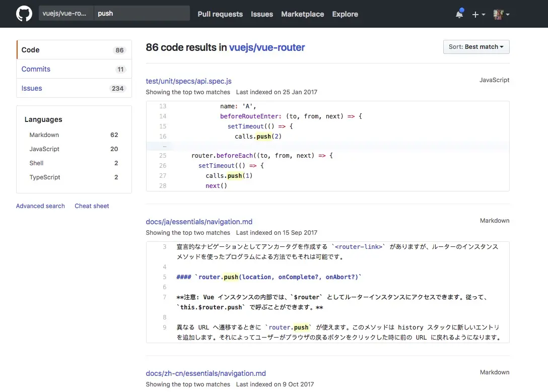Click 'Last indexed on 15 Sep 2017' text

coord(277,233)
